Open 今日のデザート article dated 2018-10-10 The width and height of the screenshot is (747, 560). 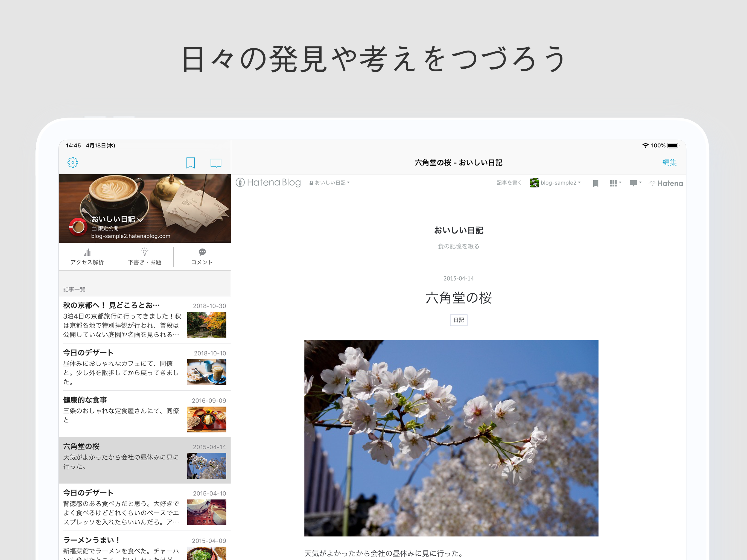[145, 367]
